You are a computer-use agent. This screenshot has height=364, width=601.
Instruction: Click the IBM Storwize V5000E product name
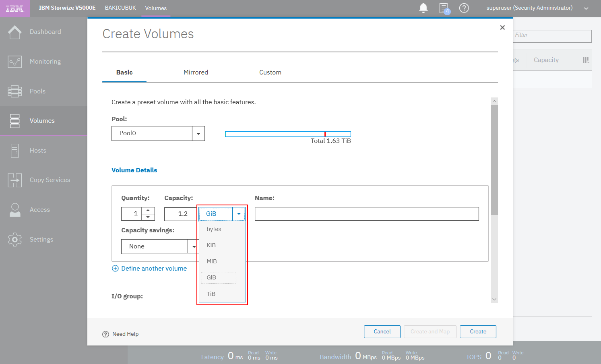[67, 8]
